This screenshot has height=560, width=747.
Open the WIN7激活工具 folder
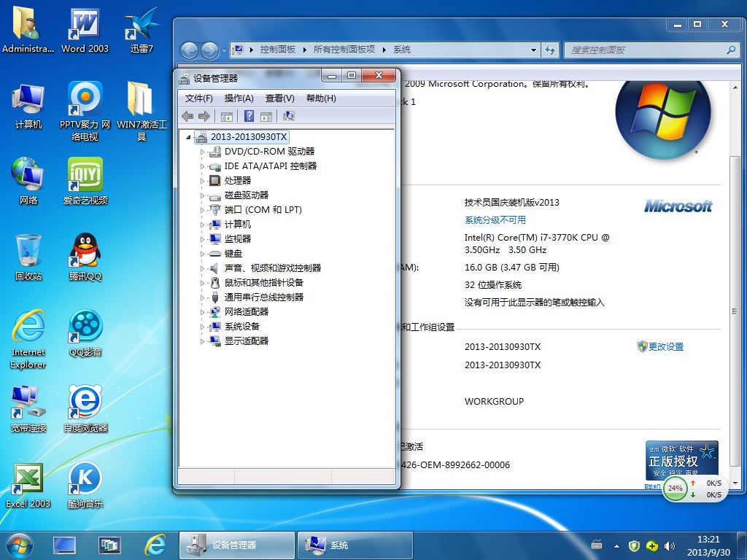click(142, 112)
